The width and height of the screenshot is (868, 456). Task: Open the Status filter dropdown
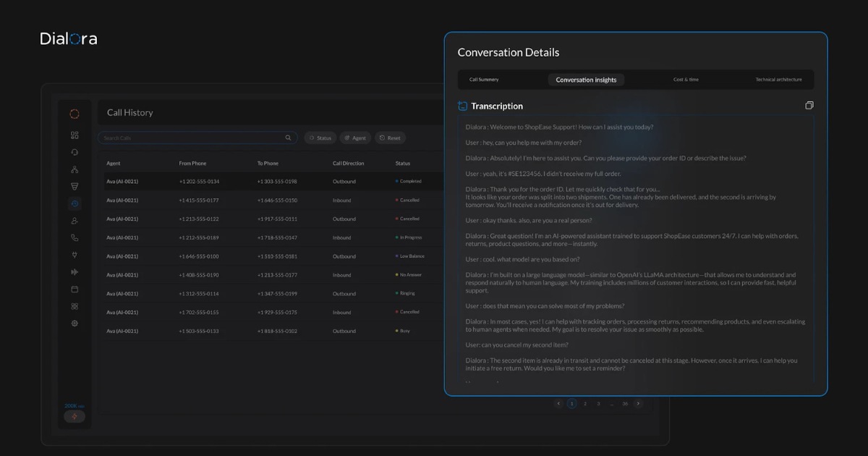coord(320,138)
